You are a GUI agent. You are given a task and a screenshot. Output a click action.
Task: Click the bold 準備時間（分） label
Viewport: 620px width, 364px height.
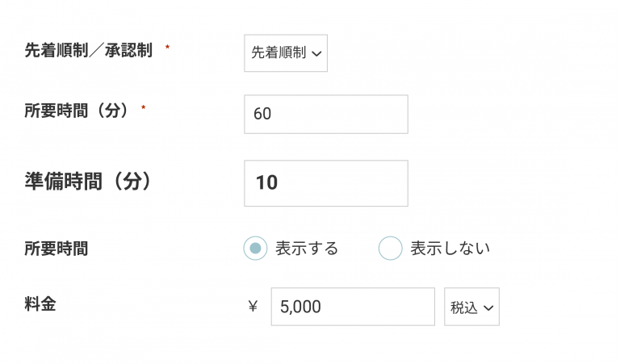(88, 182)
